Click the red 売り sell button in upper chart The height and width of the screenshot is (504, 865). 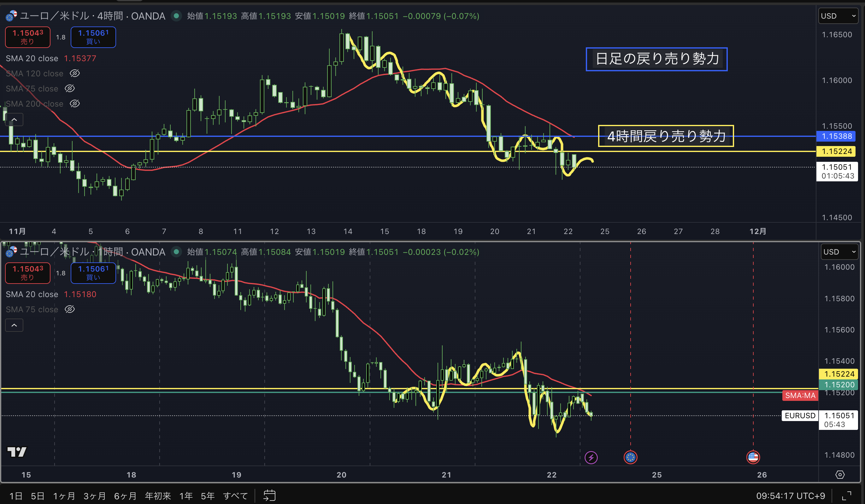pyautogui.click(x=28, y=37)
